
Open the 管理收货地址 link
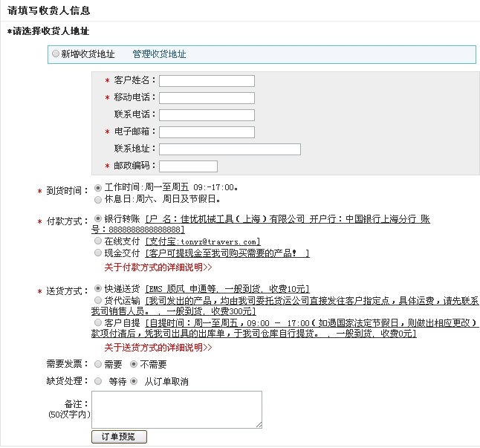coord(159,54)
